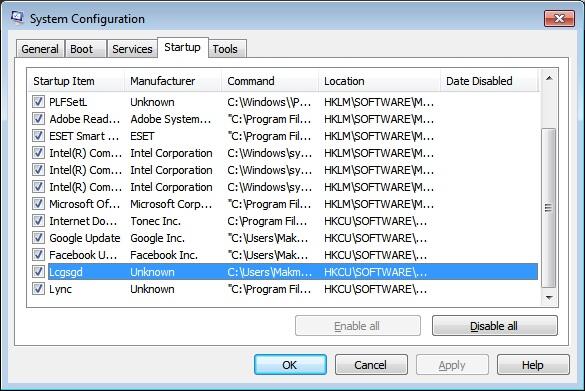
Task: Uncheck the PLFSetL startup item
Action: [x=38, y=102]
